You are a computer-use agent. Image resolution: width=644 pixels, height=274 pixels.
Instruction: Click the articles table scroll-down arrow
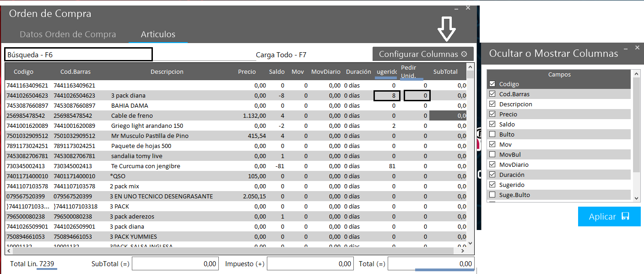point(470,243)
